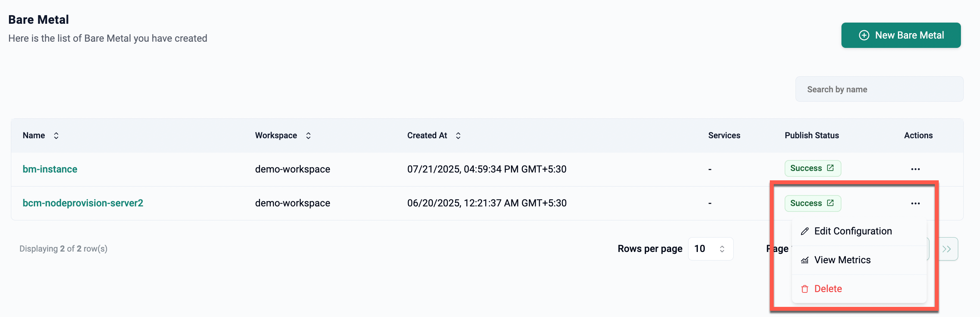Go to last page with double-chevron icon
Viewport: 980px width, 317px height.
click(947, 249)
